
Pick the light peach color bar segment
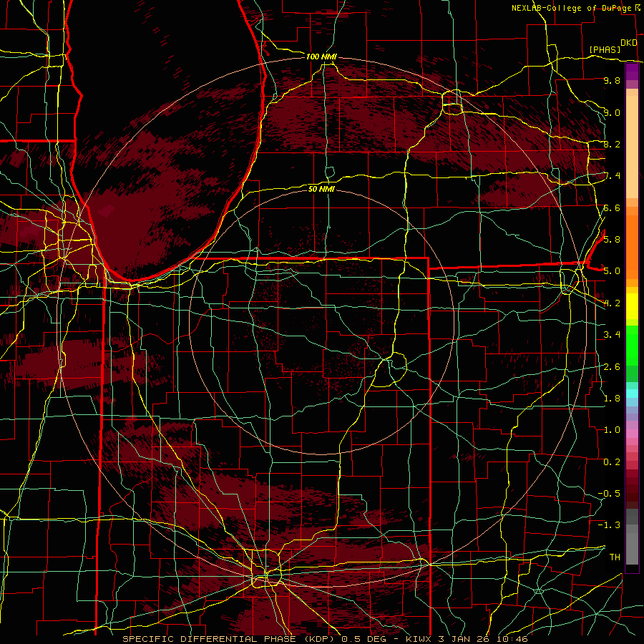coord(632,147)
